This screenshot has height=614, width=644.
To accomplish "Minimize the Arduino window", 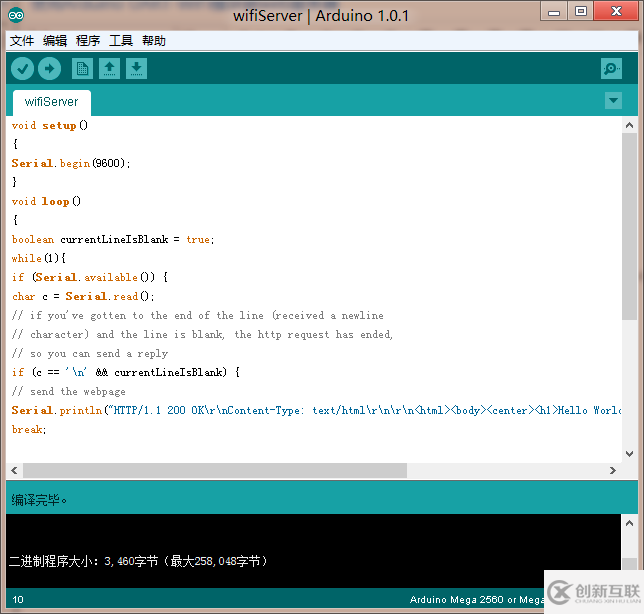I will point(554,12).
